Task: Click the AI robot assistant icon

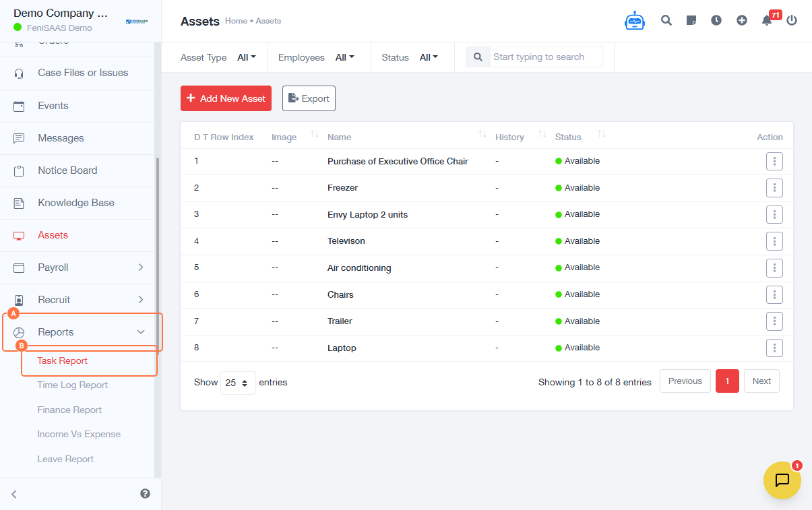Action: pos(634,21)
